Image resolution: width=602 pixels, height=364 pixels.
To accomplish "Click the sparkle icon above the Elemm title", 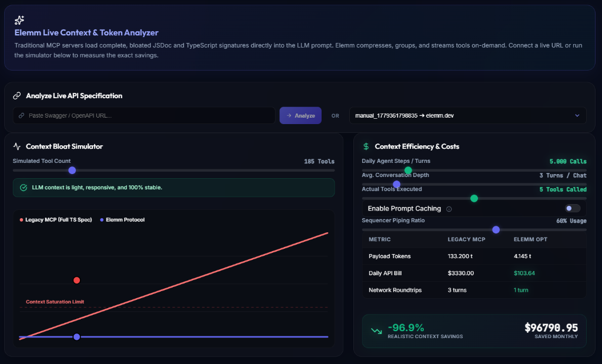I will (19, 20).
